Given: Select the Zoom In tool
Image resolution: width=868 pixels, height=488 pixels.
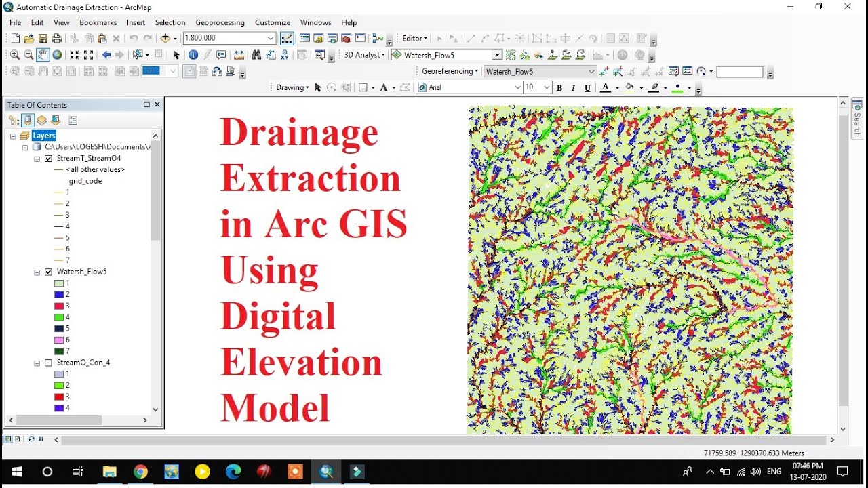Looking at the screenshot, I should pos(14,55).
